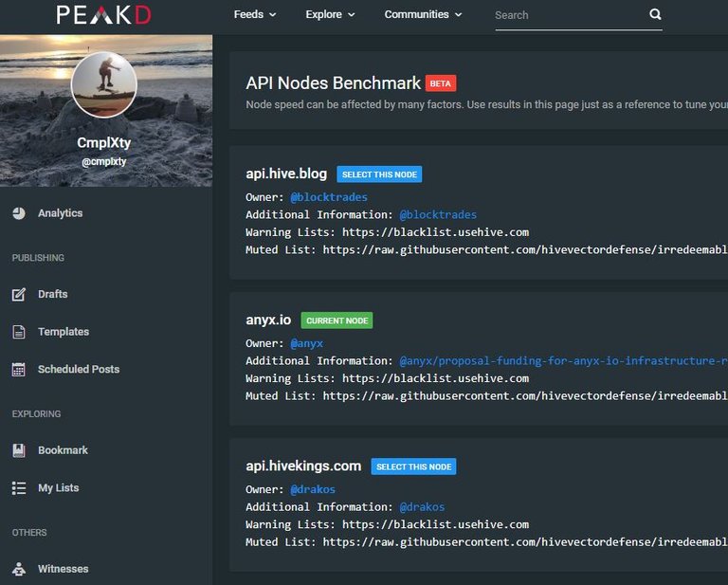
Task: Open the @anyx owner profile link
Action: coord(306,343)
